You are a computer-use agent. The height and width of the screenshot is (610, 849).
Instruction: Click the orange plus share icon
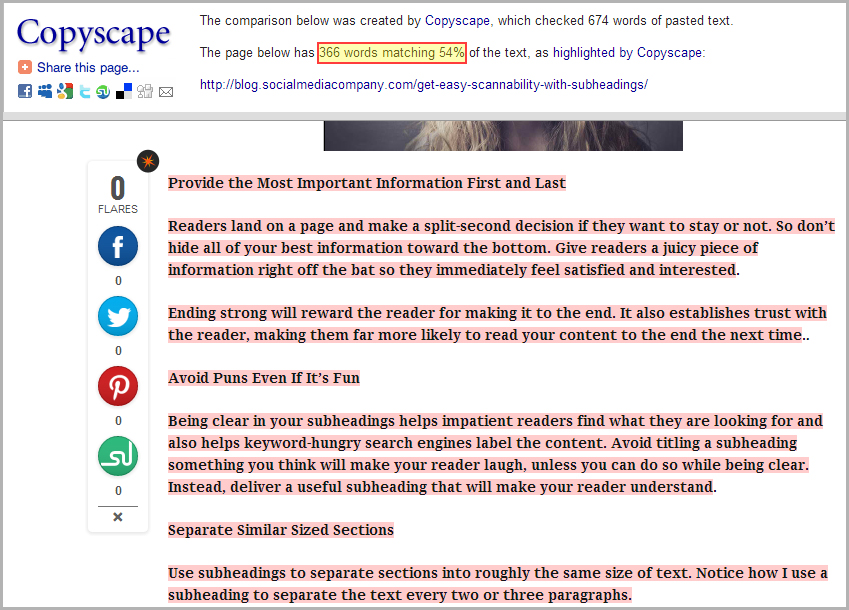(x=25, y=67)
